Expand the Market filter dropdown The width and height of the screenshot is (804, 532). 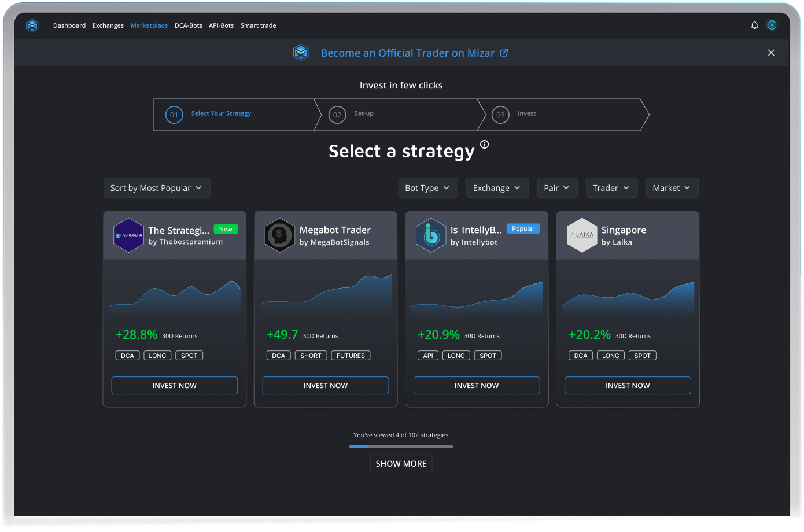pos(672,187)
